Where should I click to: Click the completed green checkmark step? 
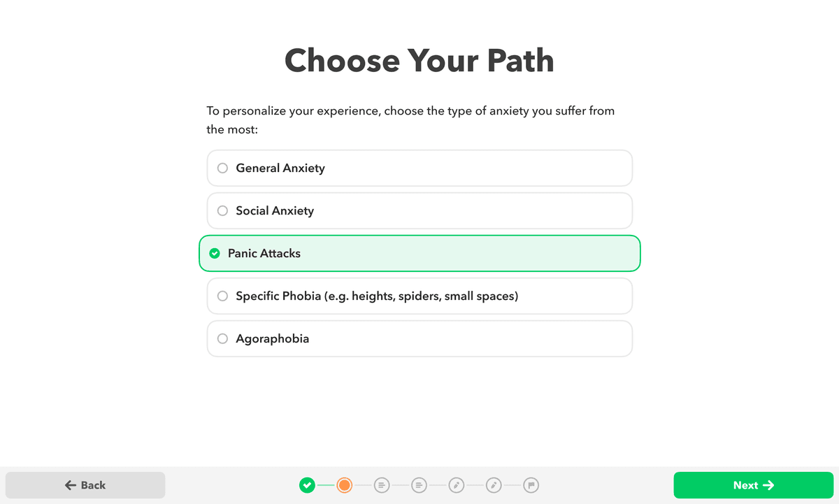point(307,485)
